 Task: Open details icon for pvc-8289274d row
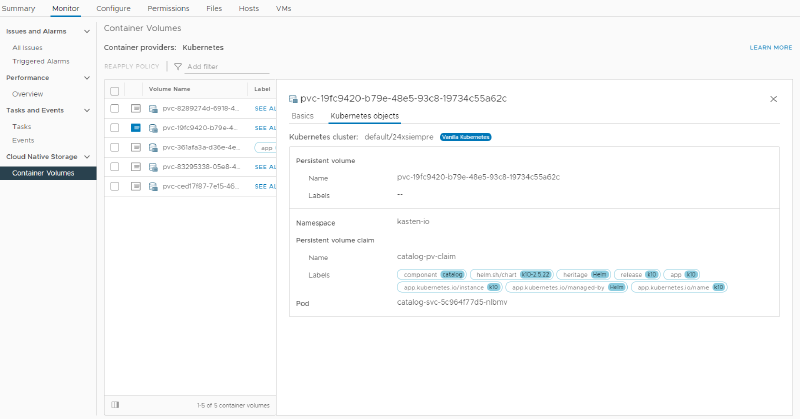pos(136,108)
